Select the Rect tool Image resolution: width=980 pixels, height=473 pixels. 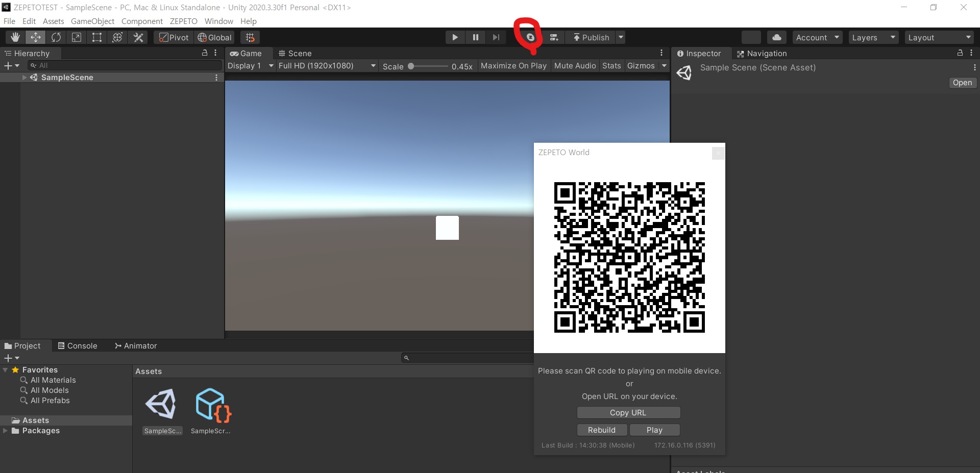[97, 37]
